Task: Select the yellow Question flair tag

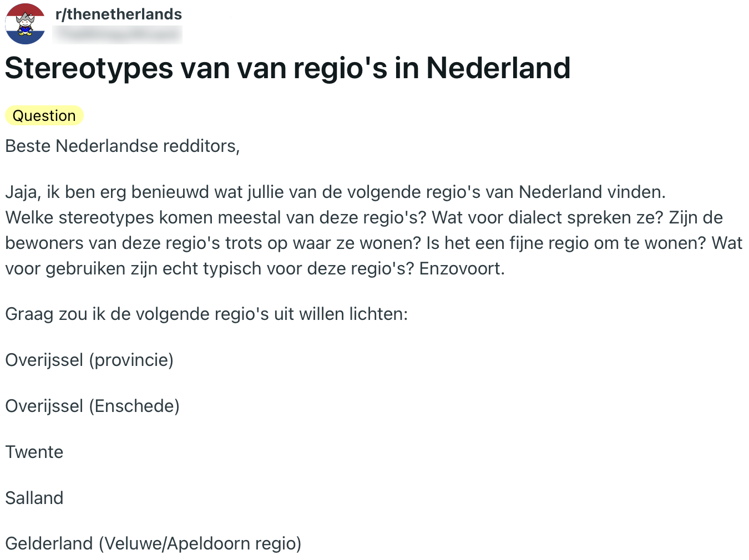Action: 44,115
